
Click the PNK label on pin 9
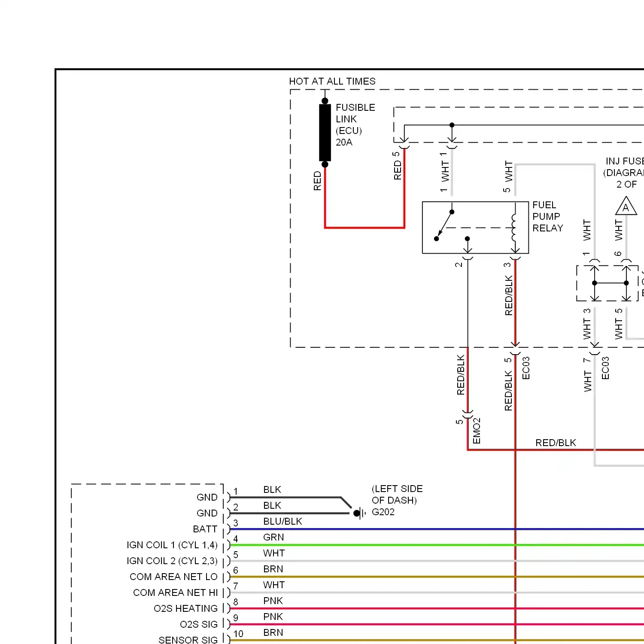pyautogui.click(x=273, y=617)
